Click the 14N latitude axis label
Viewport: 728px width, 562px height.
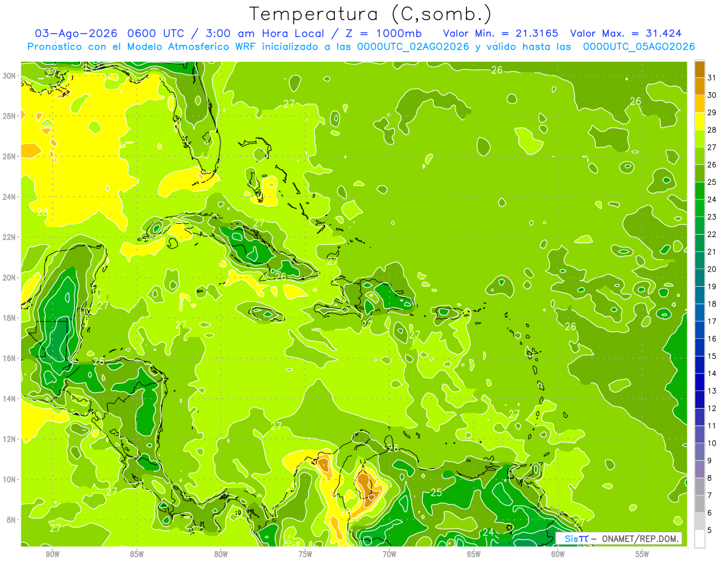tap(10, 398)
